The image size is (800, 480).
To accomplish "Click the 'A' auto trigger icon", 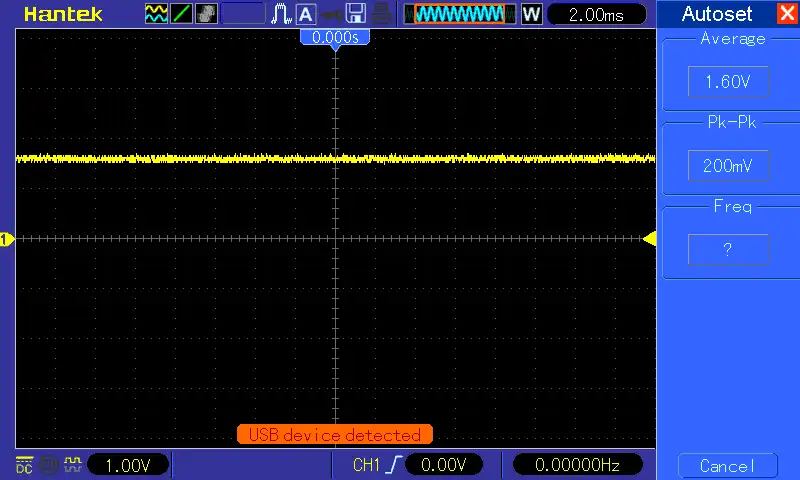I will click(306, 14).
